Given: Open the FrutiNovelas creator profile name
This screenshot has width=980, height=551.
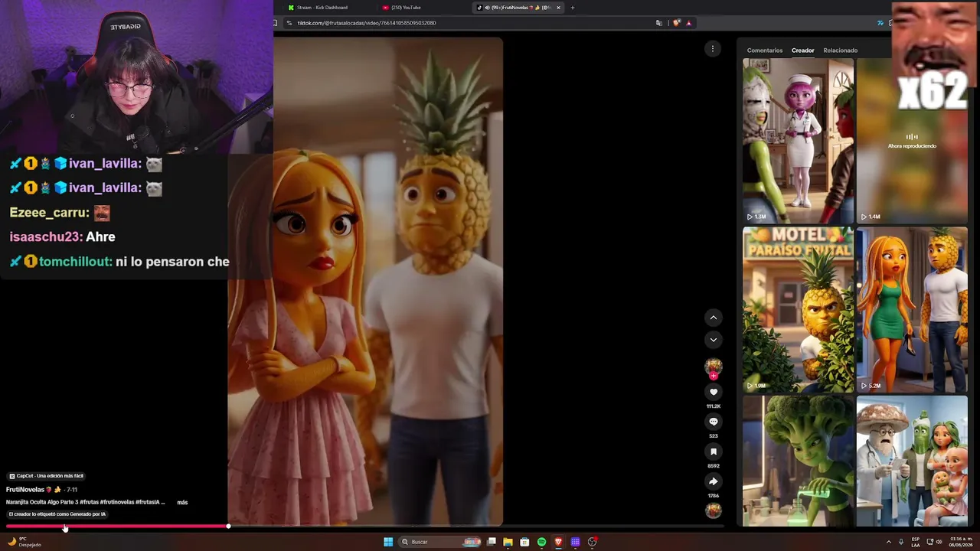Looking at the screenshot, I should click(25, 489).
